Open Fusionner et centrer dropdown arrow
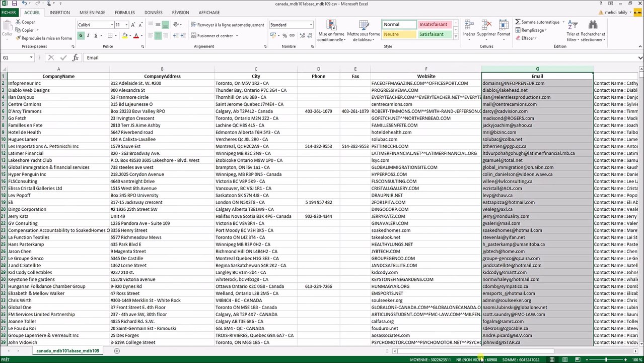 (237, 36)
